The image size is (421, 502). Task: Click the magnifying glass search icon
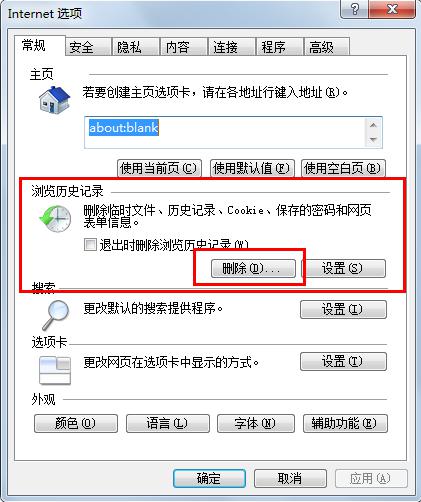(x=56, y=314)
